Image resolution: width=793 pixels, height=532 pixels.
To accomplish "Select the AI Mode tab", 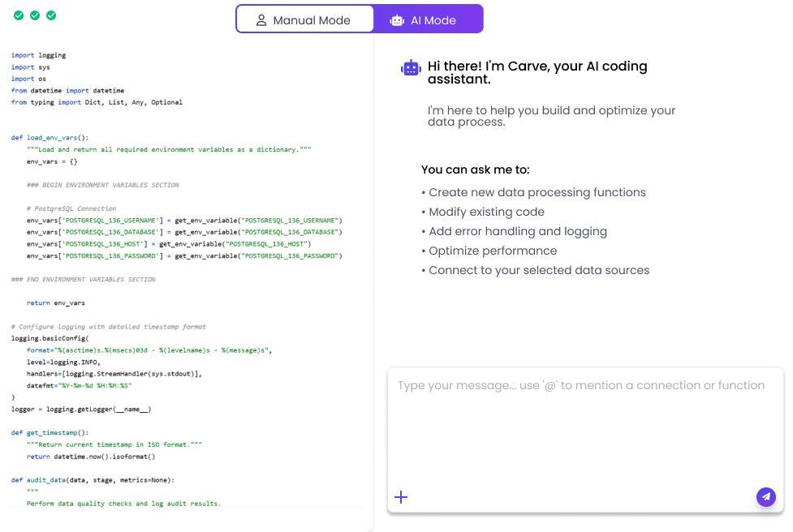I will tap(428, 20).
